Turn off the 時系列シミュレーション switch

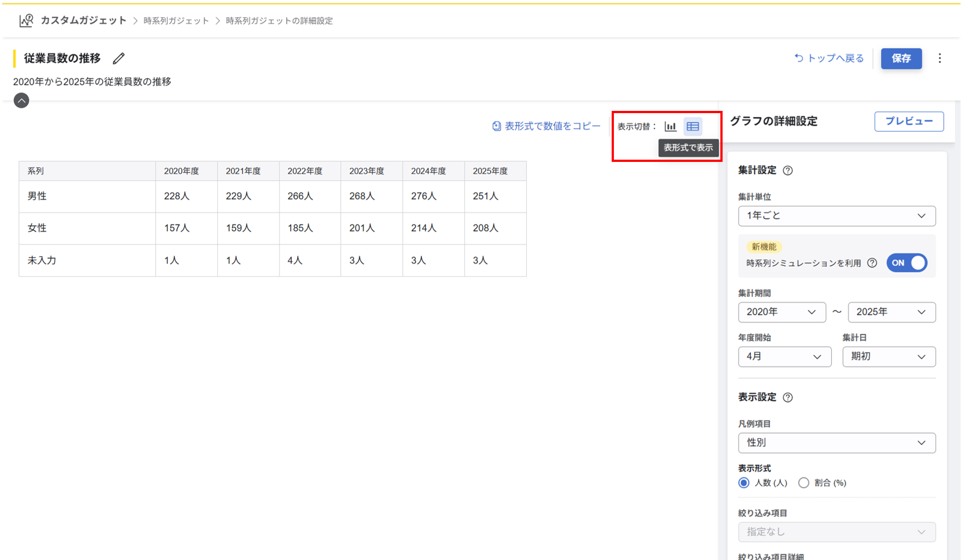pos(907,263)
